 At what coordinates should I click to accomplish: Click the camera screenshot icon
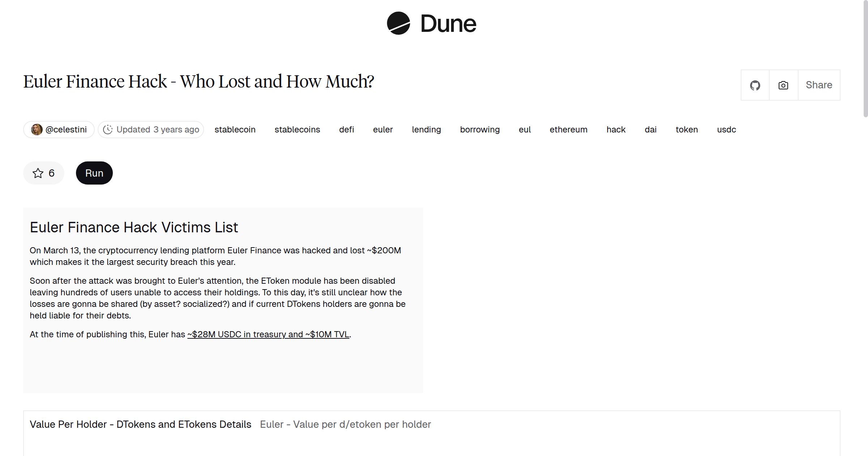coord(783,85)
